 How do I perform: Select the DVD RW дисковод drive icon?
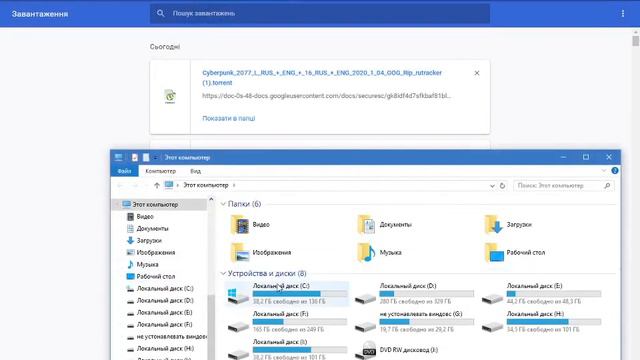click(x=366, y=350)
